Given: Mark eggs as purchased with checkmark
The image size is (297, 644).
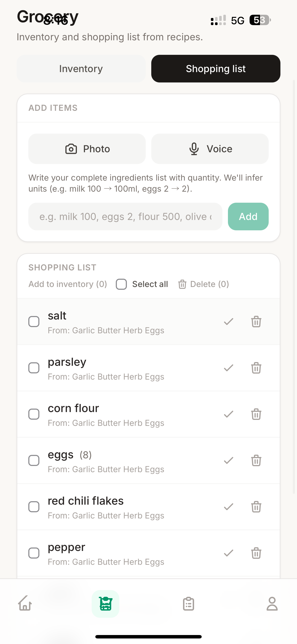Looking at the screenshot, I should click(228, 460).
